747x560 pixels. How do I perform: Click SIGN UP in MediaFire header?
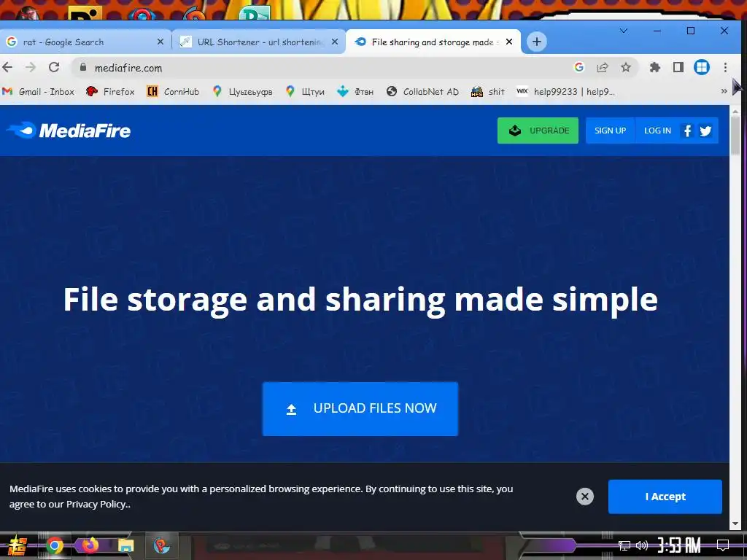pos(611,131)
